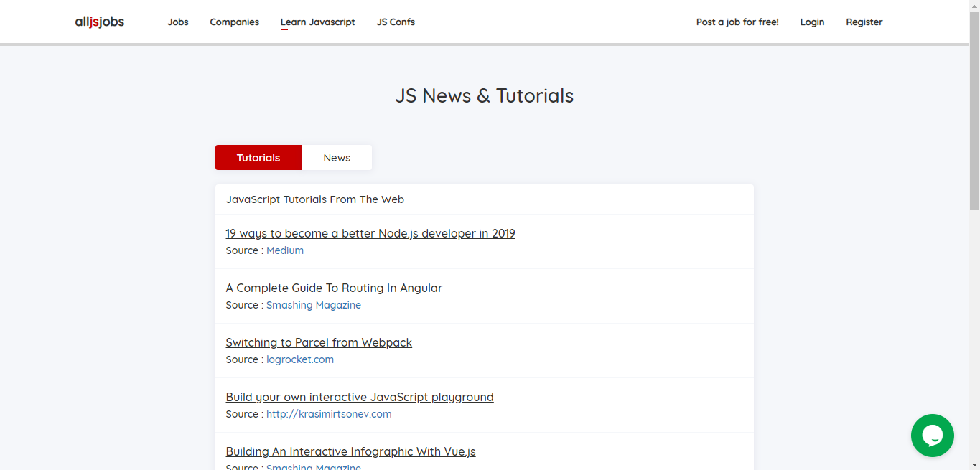
Task: Open the Login page
Action: [x=812, y=22]
